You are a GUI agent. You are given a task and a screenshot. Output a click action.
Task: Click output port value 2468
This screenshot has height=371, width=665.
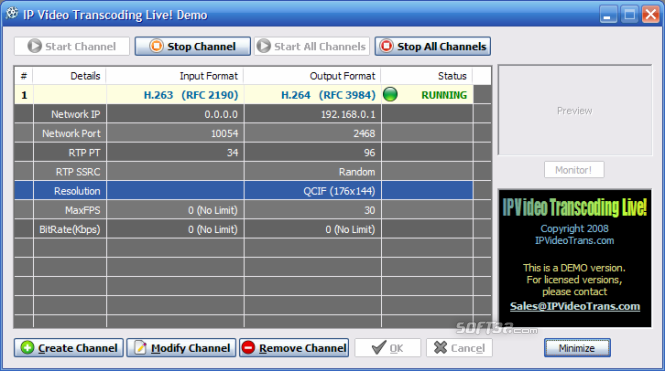point(364,134)
